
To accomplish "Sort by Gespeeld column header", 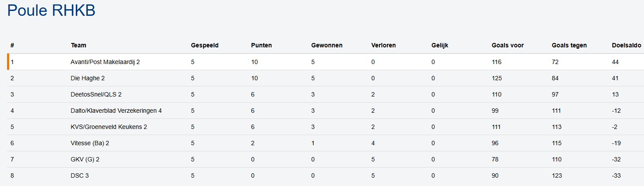I will tap(204, 45).
